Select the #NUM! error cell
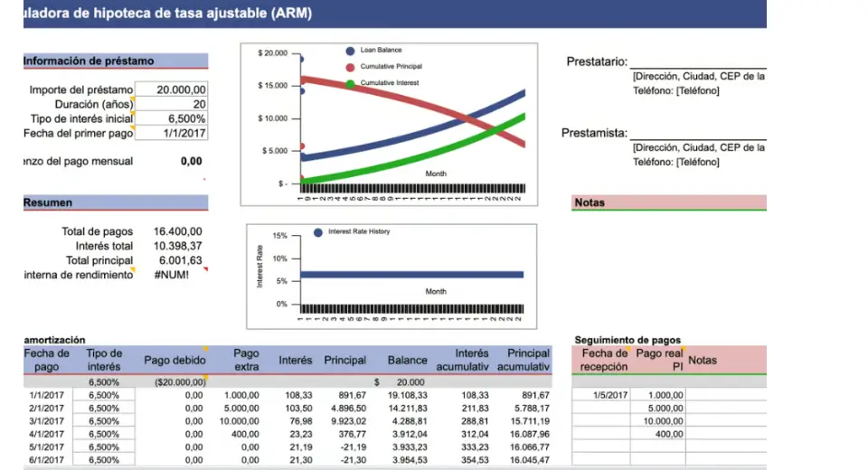The height and width of the screenshot is (470, 868). [172, 274]
